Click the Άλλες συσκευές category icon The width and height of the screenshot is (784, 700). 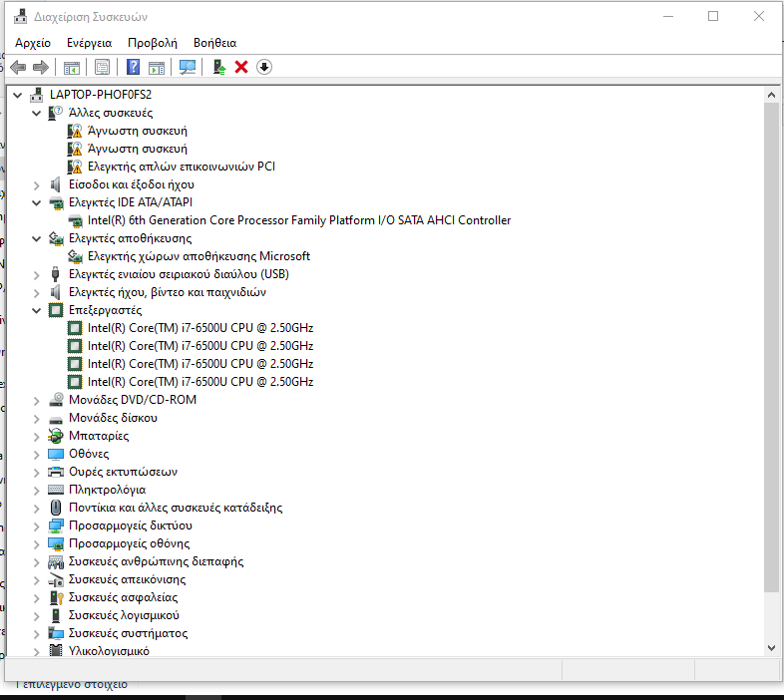[x=56, y=113]
